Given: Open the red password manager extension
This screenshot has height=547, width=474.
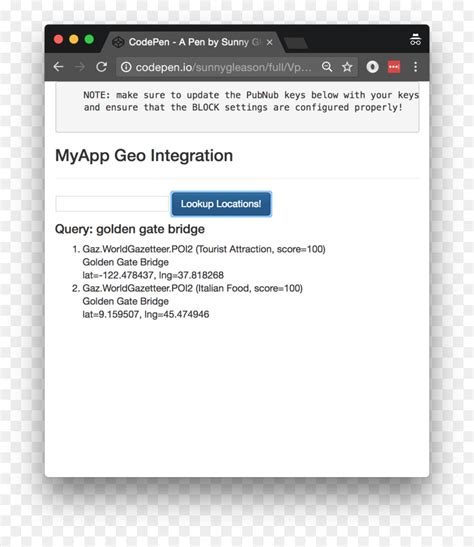Looking at the screenshot, I should (x=394, y=67).
